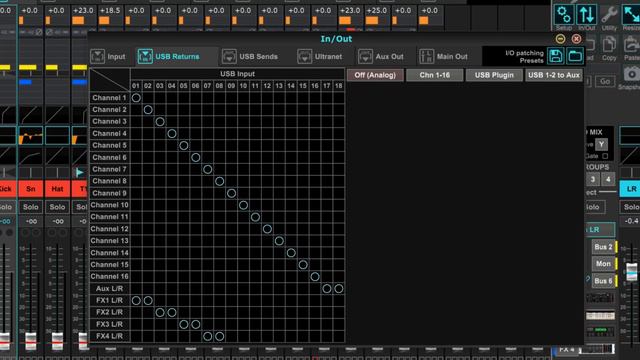The image size is (640, 360).
Task: Open the Utility wrench icon
Action: [x=609, y=15]
